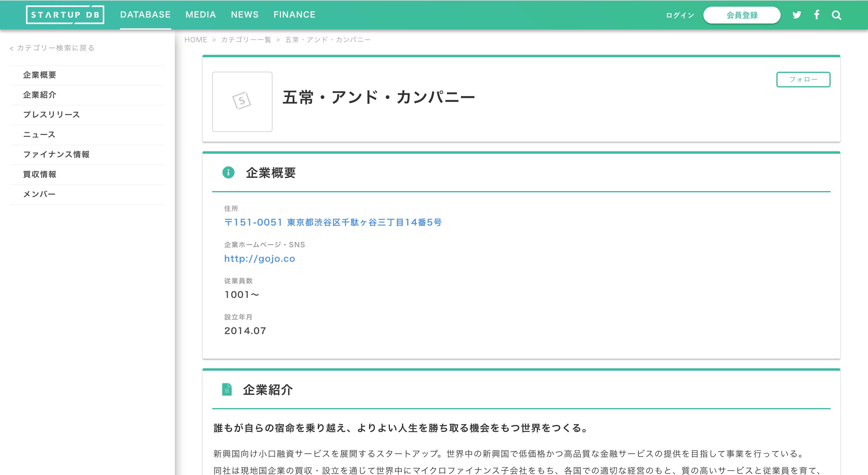The width and height of the screenshot is (868, 475).
Task: Click カテゴリー一覧 in breadcrumb
Action: coord(246,40)
